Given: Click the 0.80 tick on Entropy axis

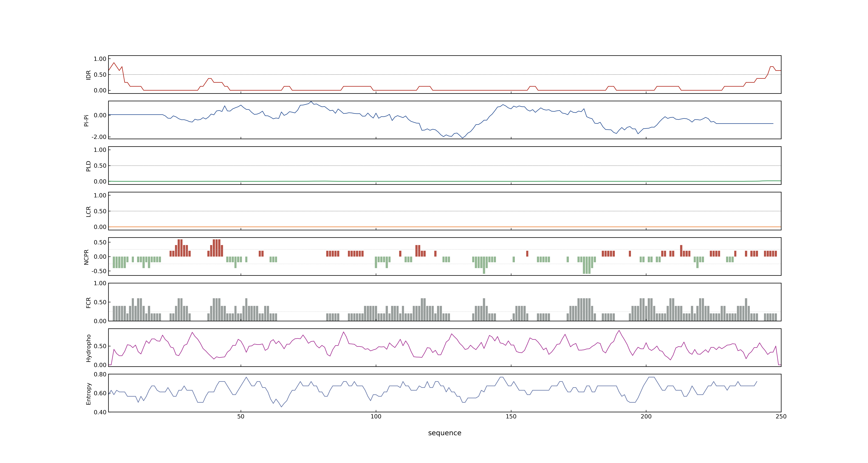Looking at the screenshot, I should click(100, 374).
